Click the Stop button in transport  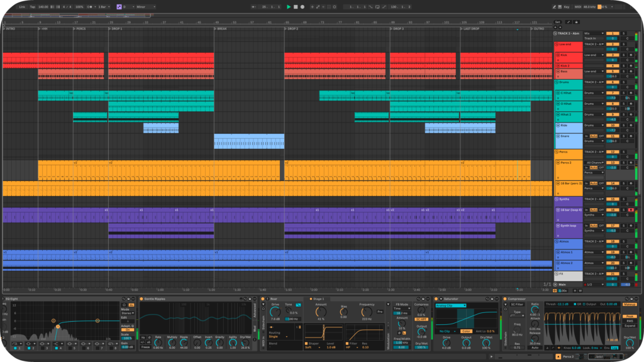point(296,6)
